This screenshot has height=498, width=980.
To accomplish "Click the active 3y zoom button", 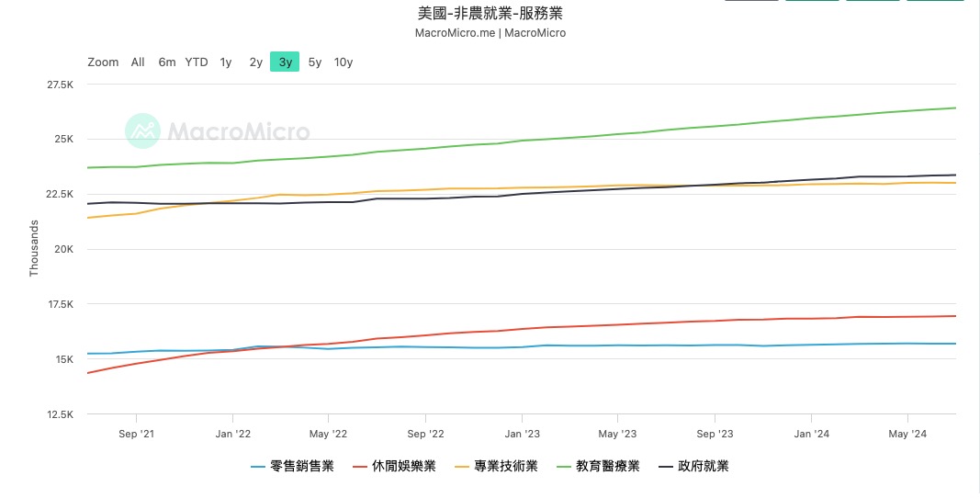I will [285, 62].
